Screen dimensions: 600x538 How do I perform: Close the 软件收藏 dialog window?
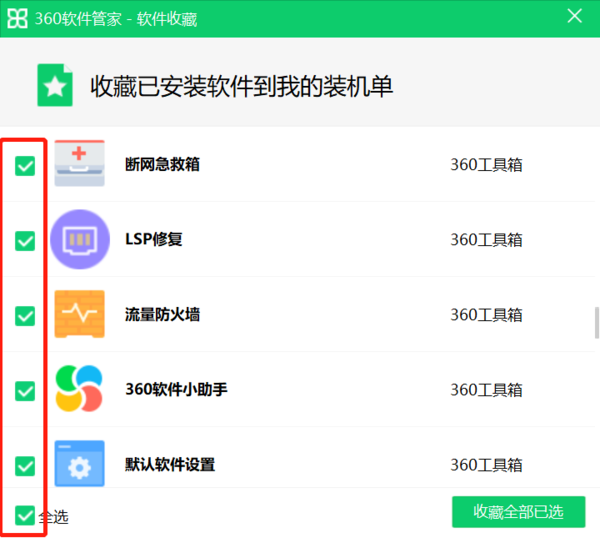coord(574,17)
